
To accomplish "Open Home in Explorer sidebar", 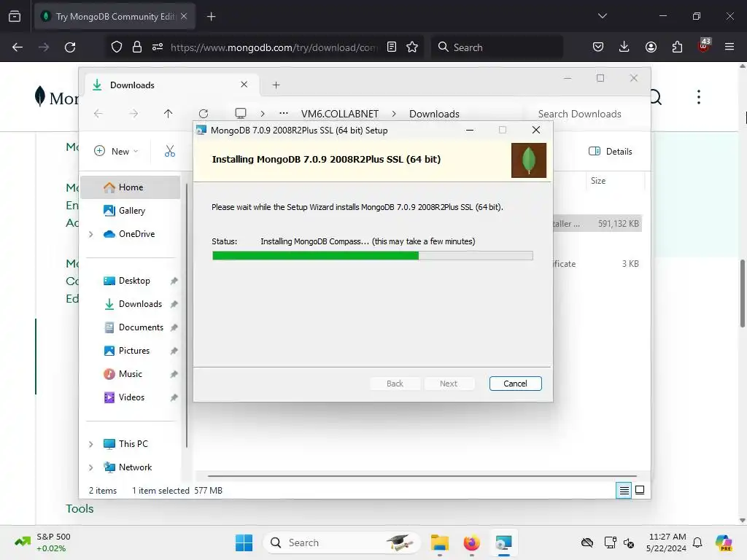I will (x=131, y=187).
